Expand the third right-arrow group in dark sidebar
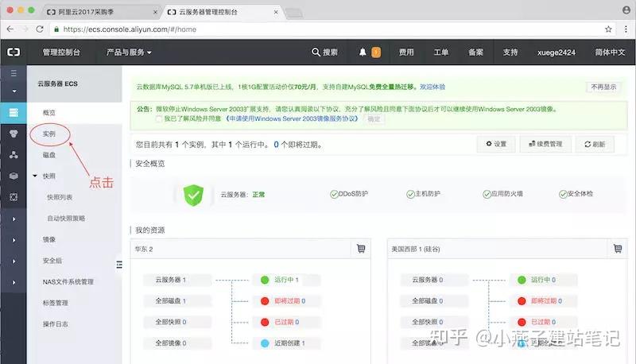The height and width of the screenshot is (364, 636). coord(14,261)
